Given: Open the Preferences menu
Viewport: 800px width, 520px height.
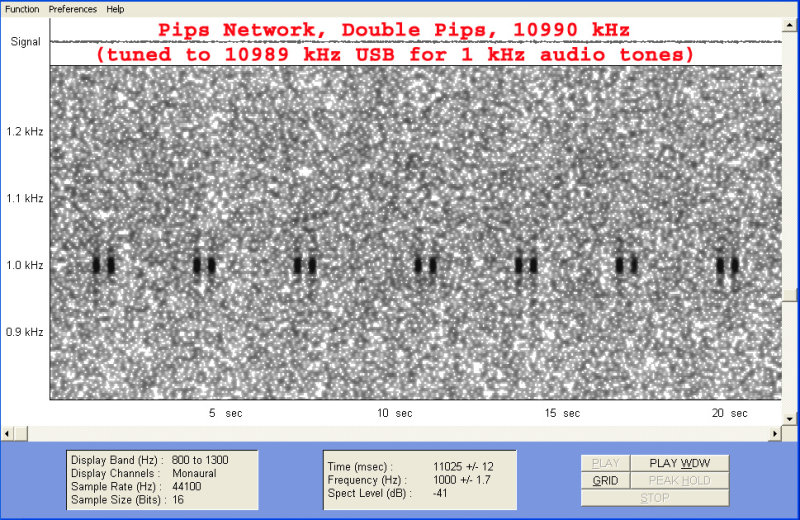Looking at the screenshot, I should (x=72, y=9).
